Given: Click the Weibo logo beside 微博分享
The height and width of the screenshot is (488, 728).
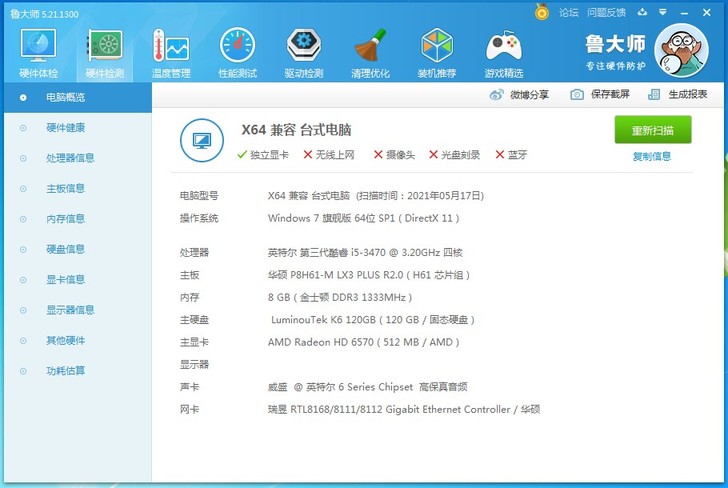Looking at the screenshot, I should tap(496, 95).
